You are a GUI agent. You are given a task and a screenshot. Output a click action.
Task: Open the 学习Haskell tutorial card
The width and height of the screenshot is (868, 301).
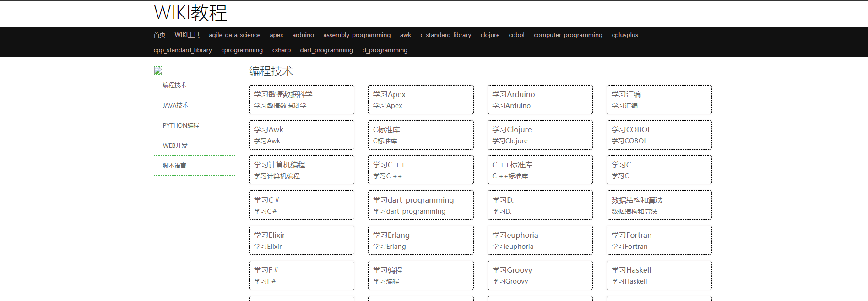(x=659, y=275)
